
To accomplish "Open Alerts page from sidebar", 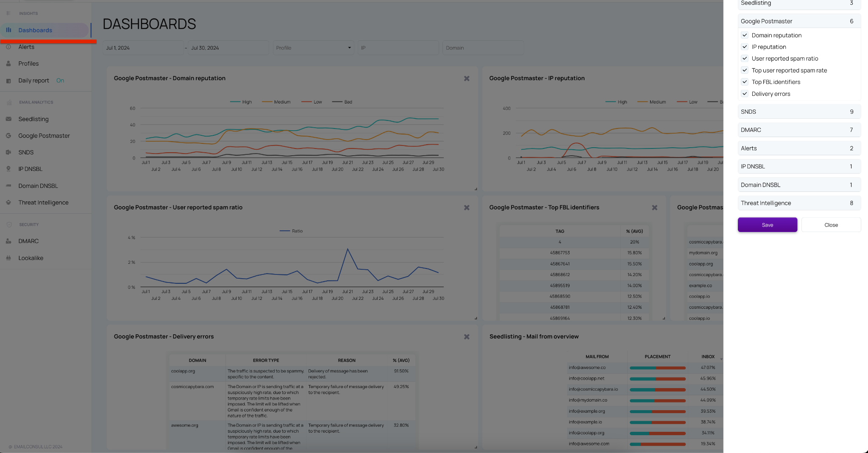I will [26, 47].
